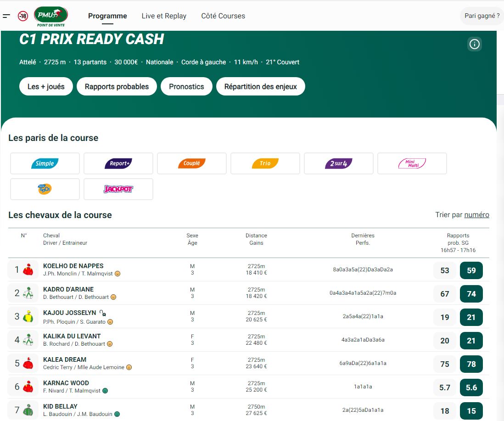This screenshot has height=421, width=504.
Task: Select odds 78 for Kalea Dream
Action: (x=471, y=364)
